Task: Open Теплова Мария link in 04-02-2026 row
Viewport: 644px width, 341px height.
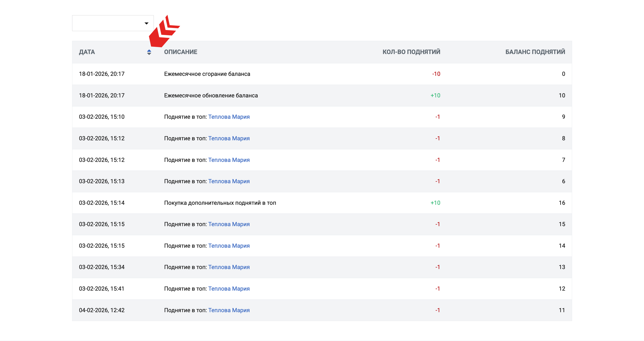Action: (229, 310)
